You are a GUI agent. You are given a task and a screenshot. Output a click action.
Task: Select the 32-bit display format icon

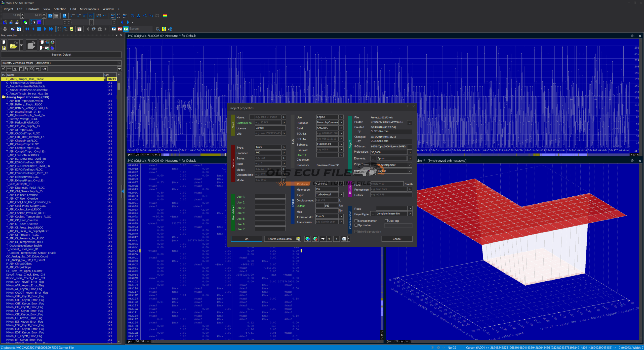click(x=85, y=16)
